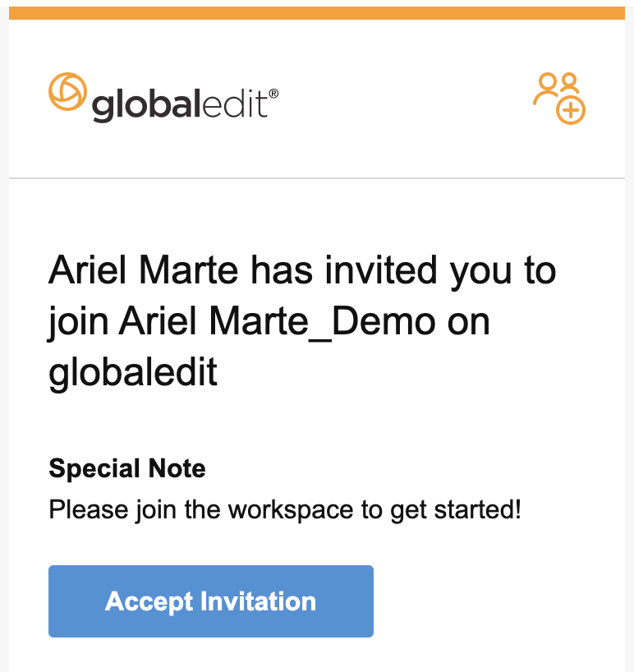
Task: Click the orange bar along the top
Action: (317, 13)
